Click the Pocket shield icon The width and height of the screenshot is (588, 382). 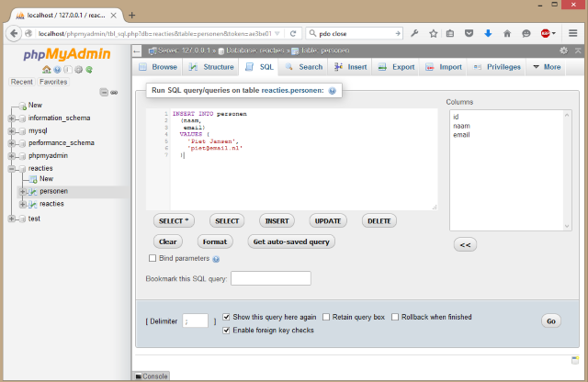tap(469, 33)
